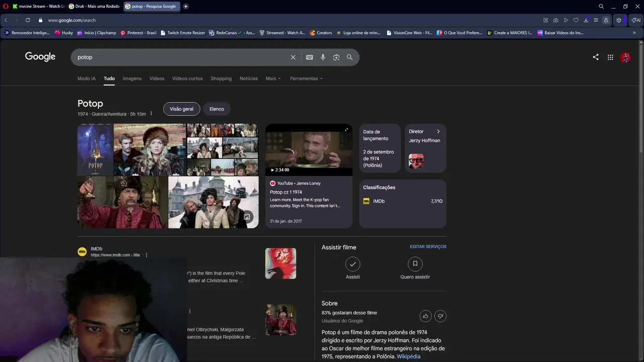Open the Wikipédia link

click(x=409, y=356)
